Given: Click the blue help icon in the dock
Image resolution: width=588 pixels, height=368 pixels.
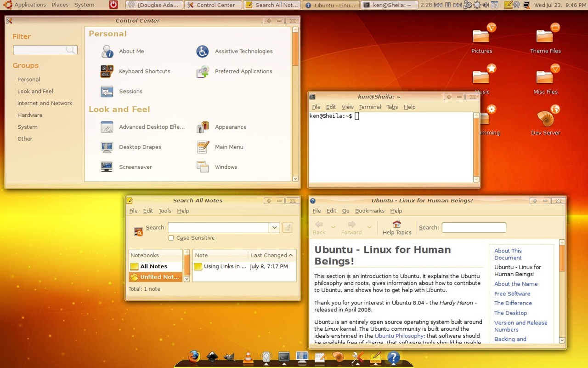Looking at the screenshot, I should [393, 357].
